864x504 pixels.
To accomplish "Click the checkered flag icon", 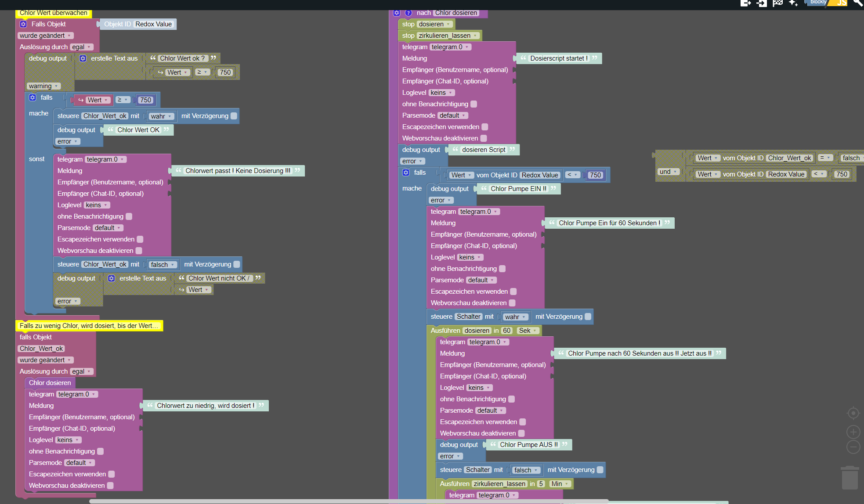I will click(778, 3).
